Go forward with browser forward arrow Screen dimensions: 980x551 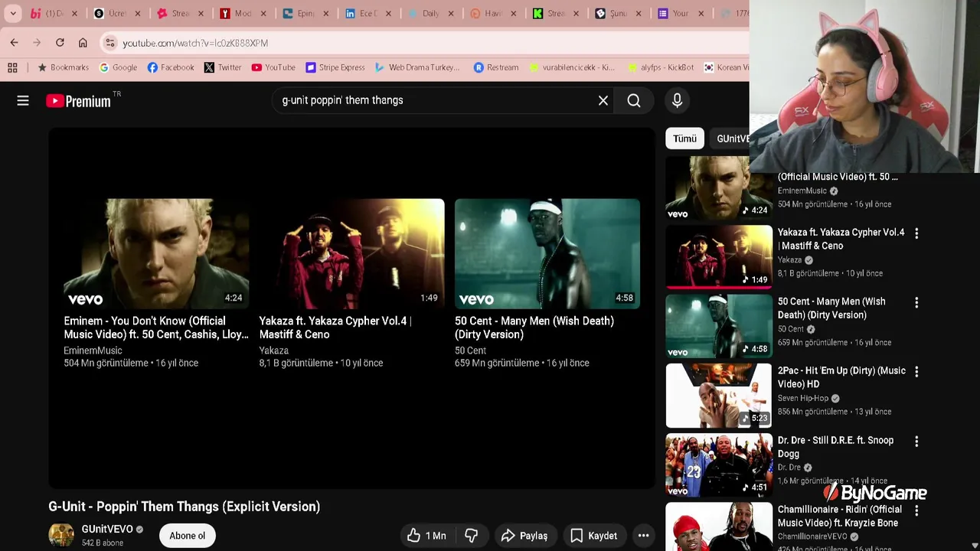tap(37, 43)
